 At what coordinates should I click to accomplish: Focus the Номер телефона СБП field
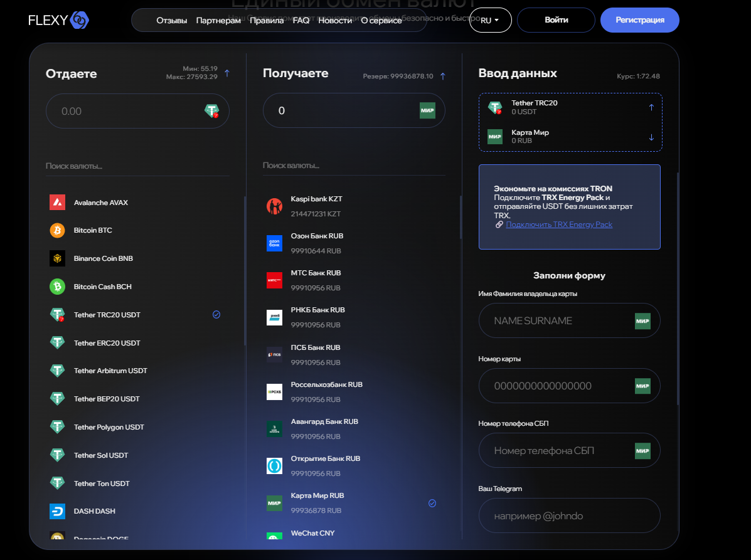point(570,450)
